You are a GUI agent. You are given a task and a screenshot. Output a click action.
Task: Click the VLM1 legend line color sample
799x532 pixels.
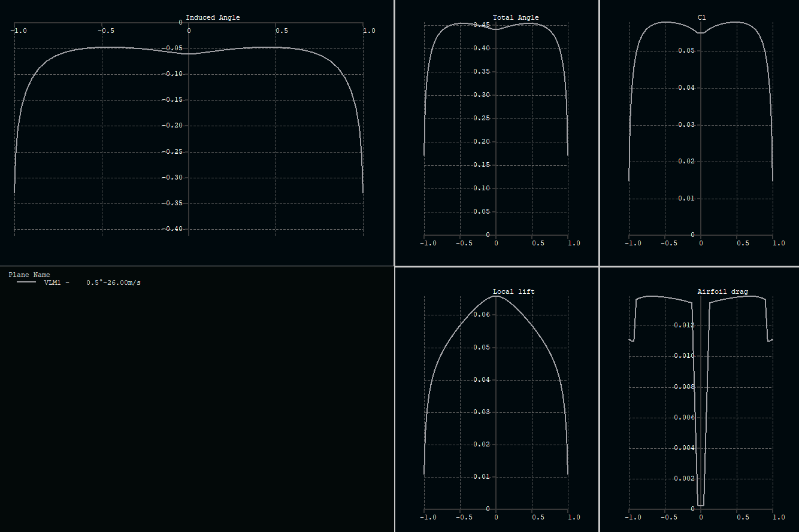tap(26, 282)
